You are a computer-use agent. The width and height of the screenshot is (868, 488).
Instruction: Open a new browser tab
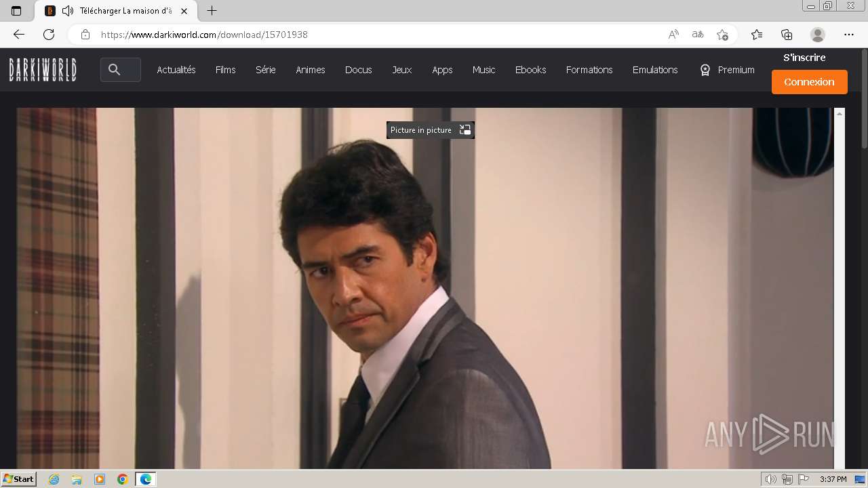(212, 11)
